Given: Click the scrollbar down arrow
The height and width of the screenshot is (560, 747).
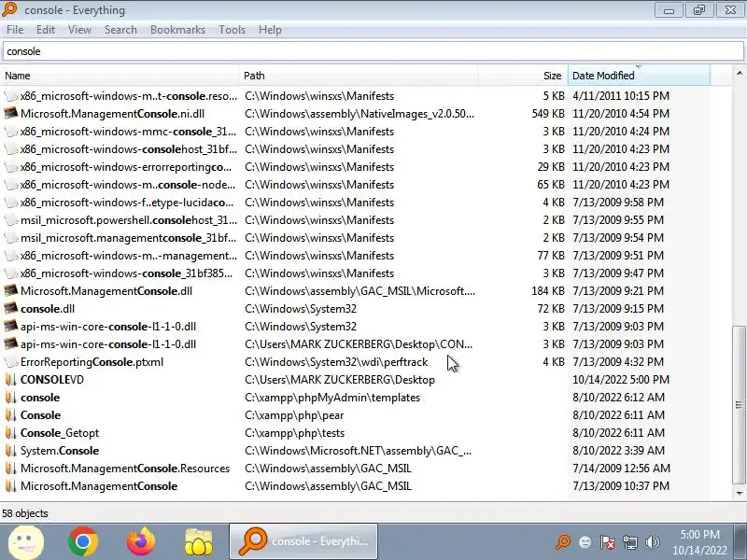Looking at the screenshot, I should pyautogui.click(x=739, y=494).
